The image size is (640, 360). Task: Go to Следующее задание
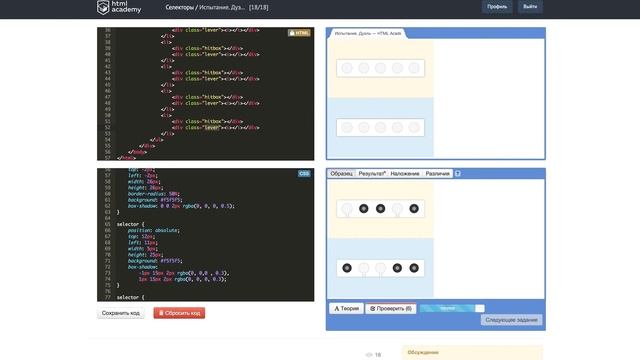tap(511, 320)
